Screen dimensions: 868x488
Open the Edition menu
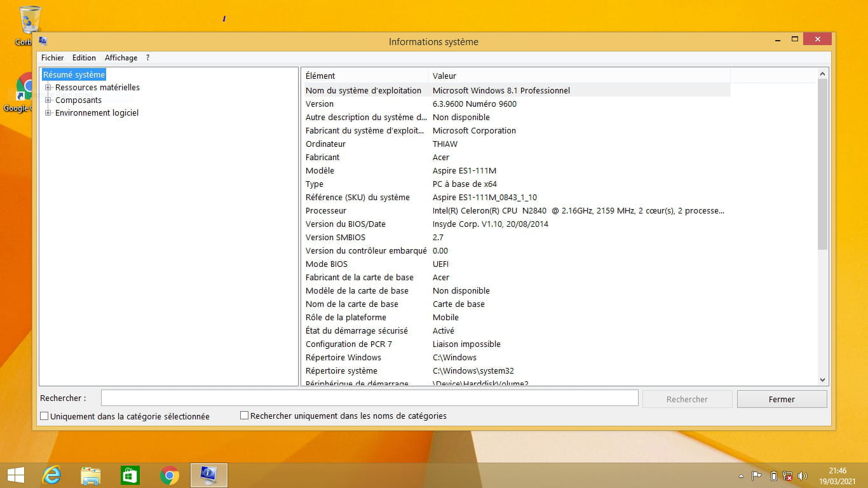pyautogui.click(x=84, y=58)
